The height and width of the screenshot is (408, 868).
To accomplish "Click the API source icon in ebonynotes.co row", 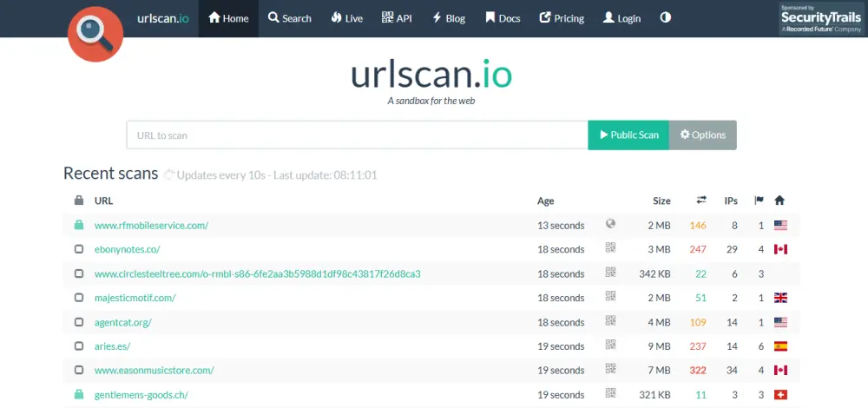I will 610,248.
